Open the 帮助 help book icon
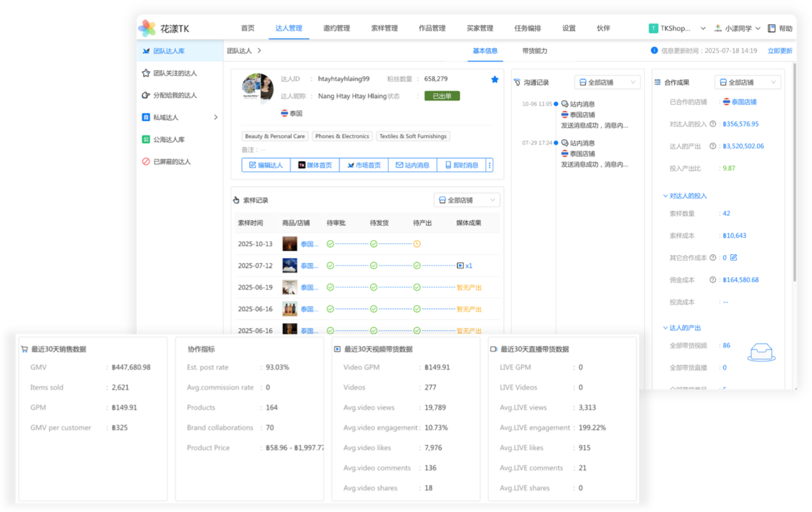This screenshot has width=812, height=512. click(x=771, y=29)
